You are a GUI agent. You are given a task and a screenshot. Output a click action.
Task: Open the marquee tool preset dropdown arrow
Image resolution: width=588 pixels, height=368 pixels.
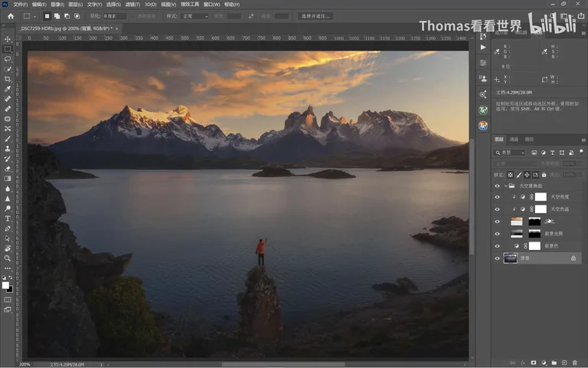pyautogui.click(x=34, y=17)
